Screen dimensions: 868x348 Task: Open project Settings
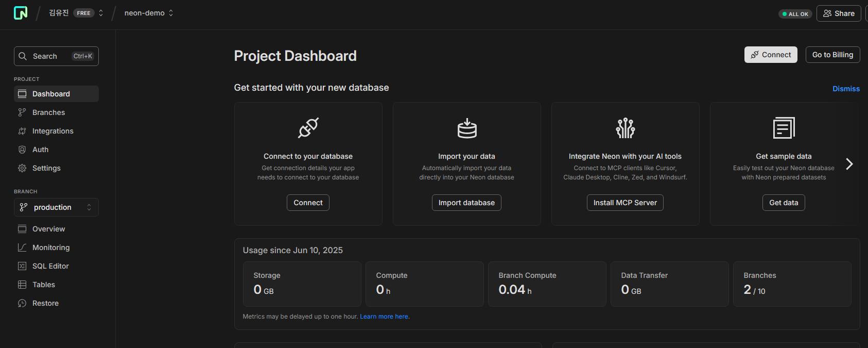(x=56, y=168)
